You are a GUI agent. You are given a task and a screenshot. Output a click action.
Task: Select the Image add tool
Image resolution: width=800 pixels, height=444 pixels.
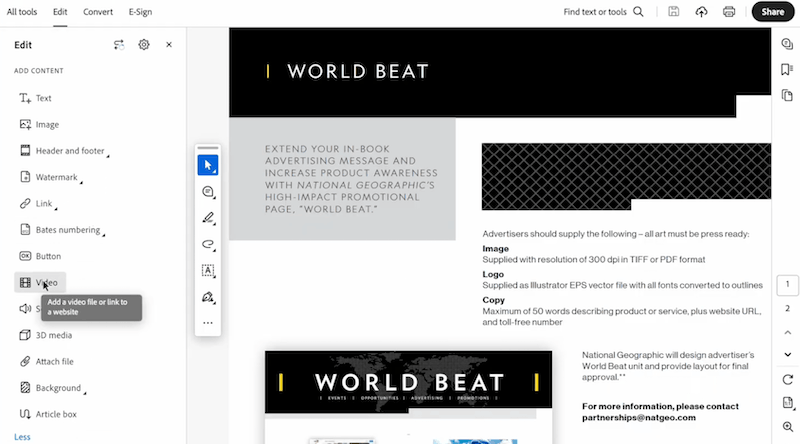39,125
